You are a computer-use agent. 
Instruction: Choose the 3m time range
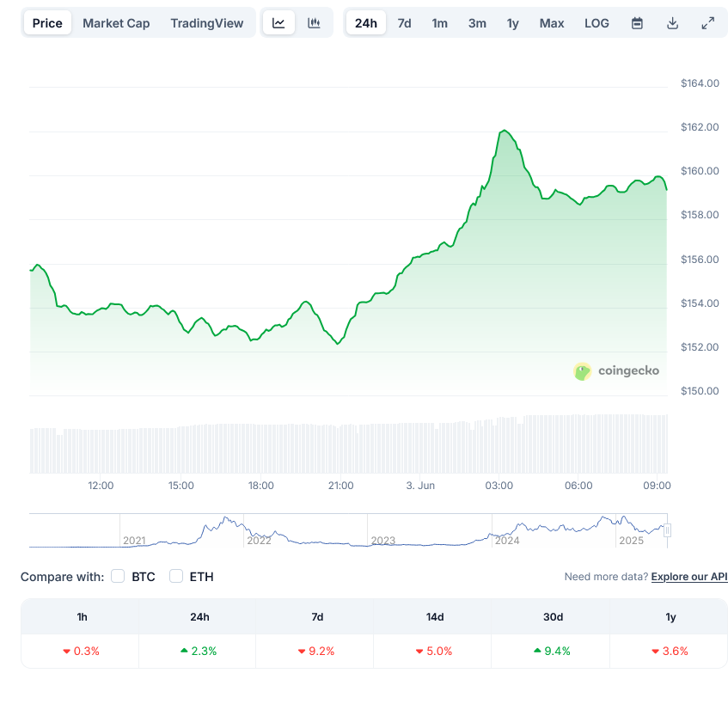(x=477, y=22)
